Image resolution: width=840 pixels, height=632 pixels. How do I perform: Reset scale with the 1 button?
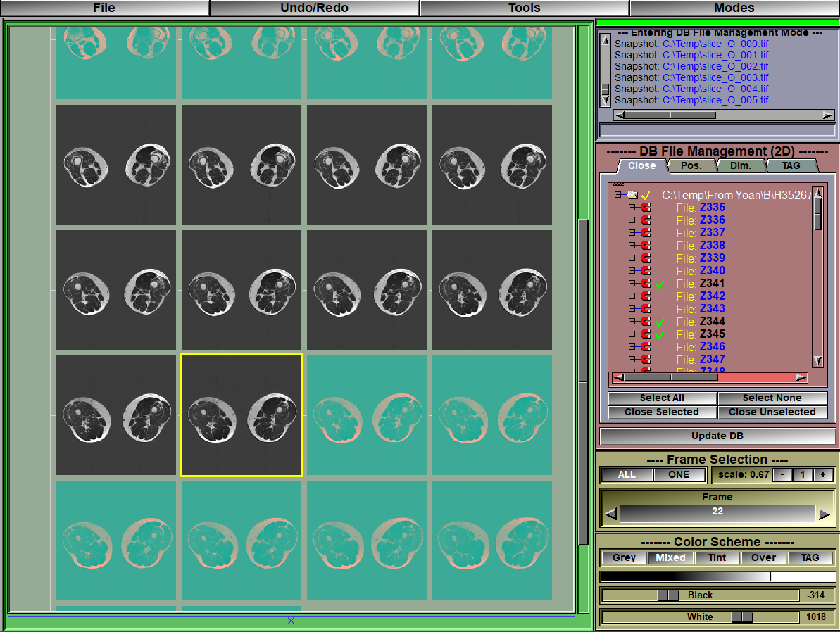[803, 474]
